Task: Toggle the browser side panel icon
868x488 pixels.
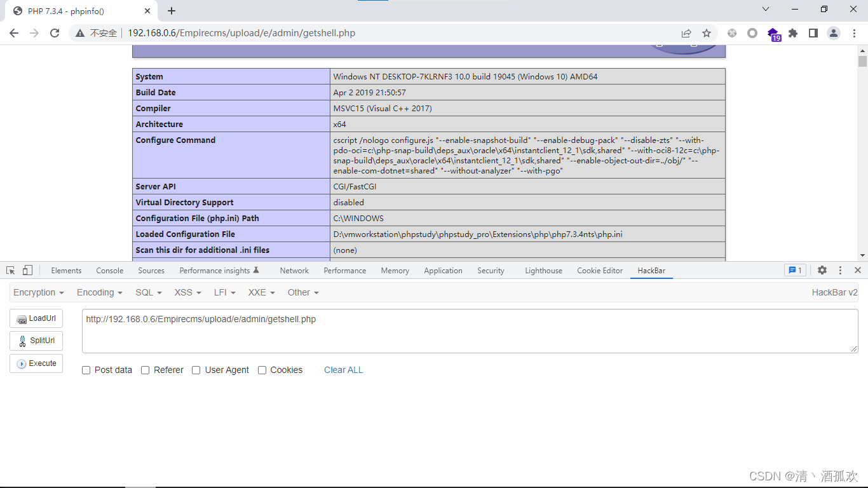Action: 813,33
